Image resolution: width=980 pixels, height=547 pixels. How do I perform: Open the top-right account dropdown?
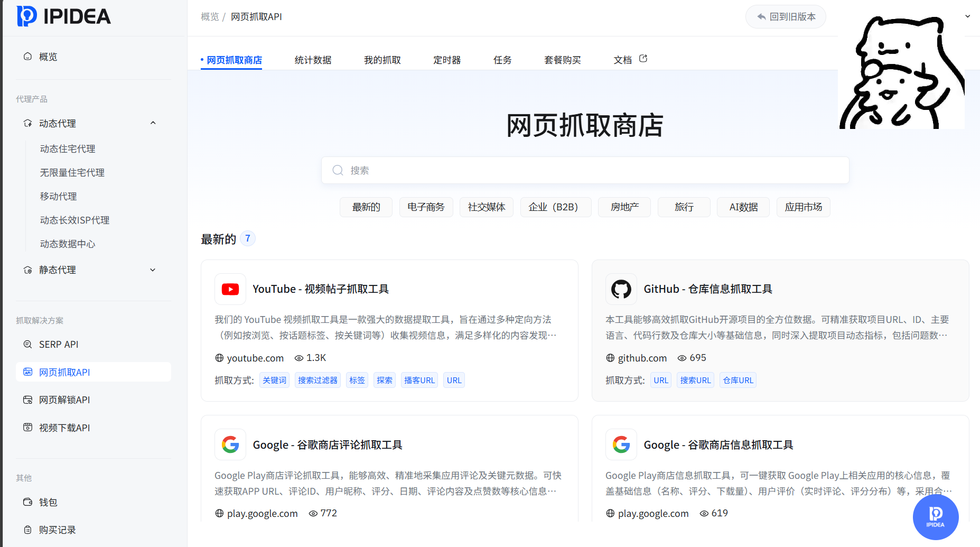point(967,16)
